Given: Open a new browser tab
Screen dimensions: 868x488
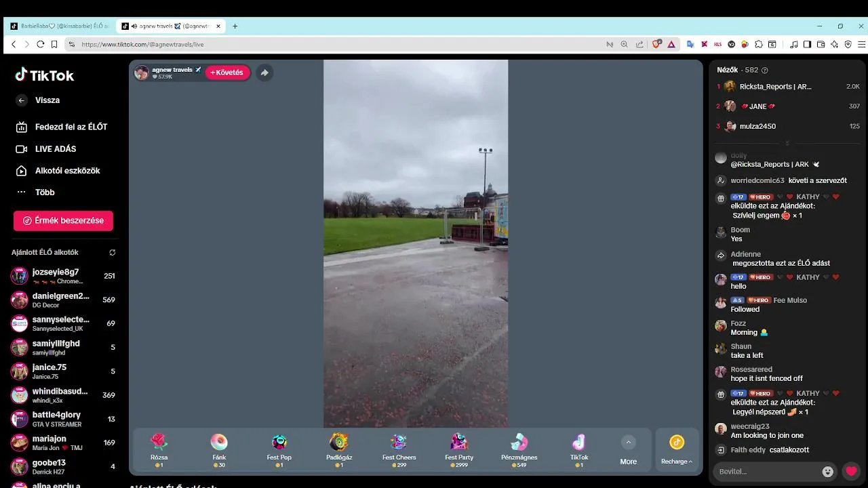Looking at the screenshot, I should click(x=235, y=26).
